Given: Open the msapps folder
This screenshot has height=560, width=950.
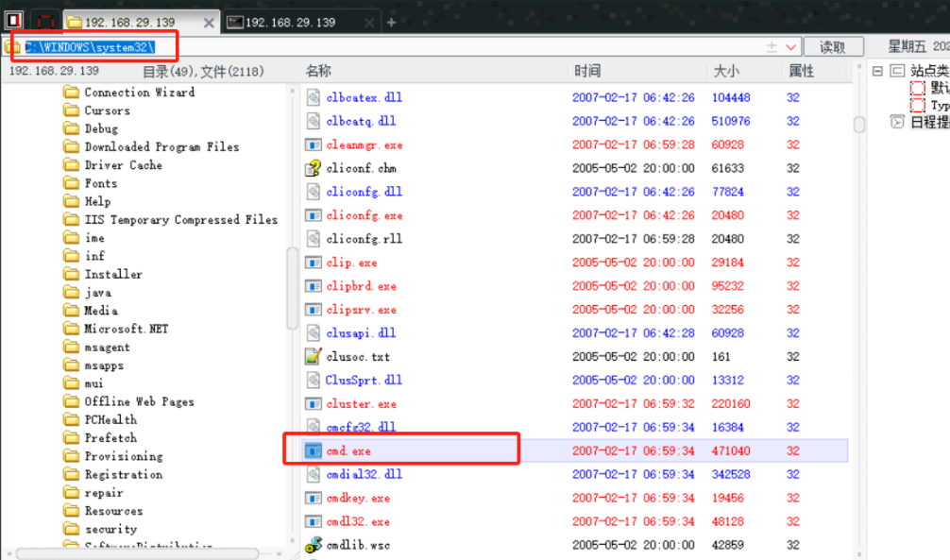Looking at the screenshot, I should pyautogui.click(x=104, y=365).
